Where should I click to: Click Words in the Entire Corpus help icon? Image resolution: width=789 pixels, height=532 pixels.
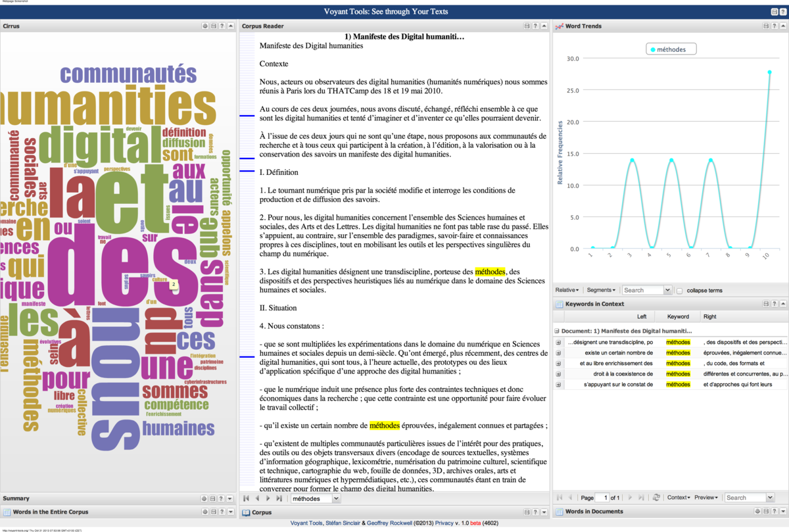(x=222, y=512)
